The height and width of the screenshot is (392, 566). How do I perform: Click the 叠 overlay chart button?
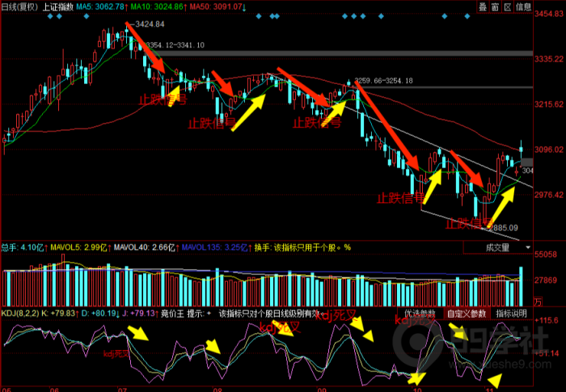point(483,6)
